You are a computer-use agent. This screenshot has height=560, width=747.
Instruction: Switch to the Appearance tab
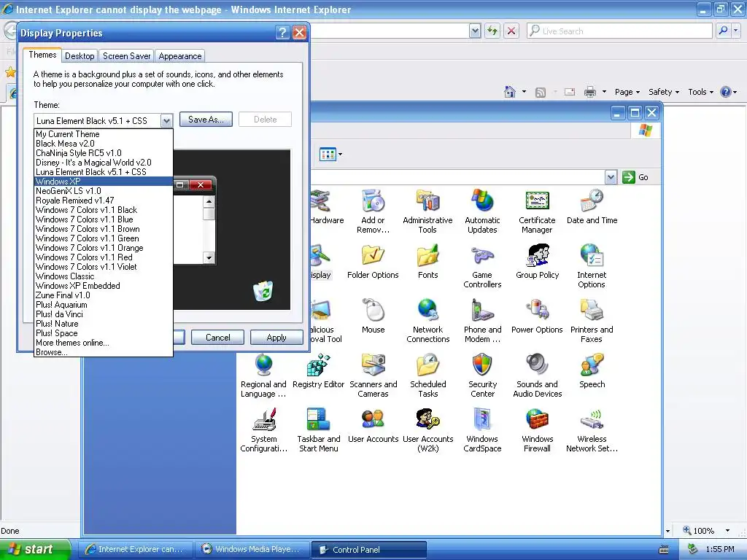point(180,55)
